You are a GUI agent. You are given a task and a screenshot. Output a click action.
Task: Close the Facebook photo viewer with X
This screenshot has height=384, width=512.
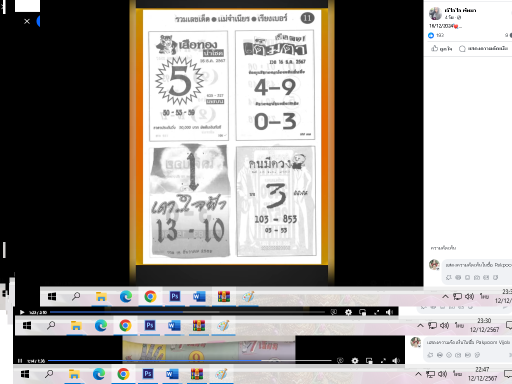pos(27,21)
